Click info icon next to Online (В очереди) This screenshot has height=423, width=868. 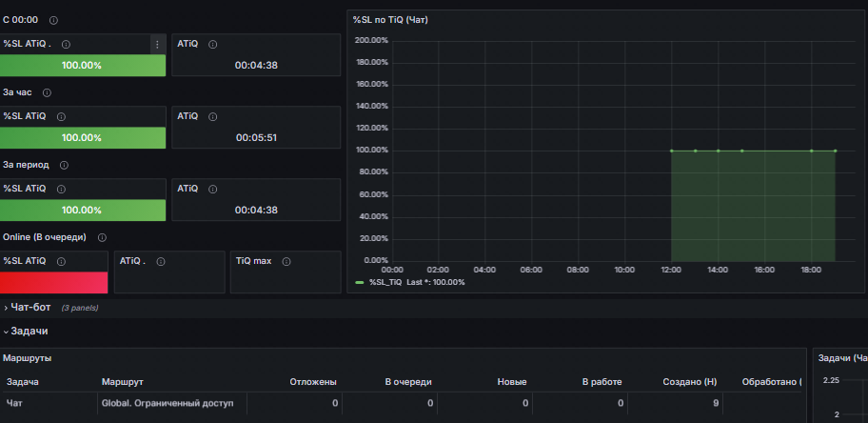click(102, 237)
